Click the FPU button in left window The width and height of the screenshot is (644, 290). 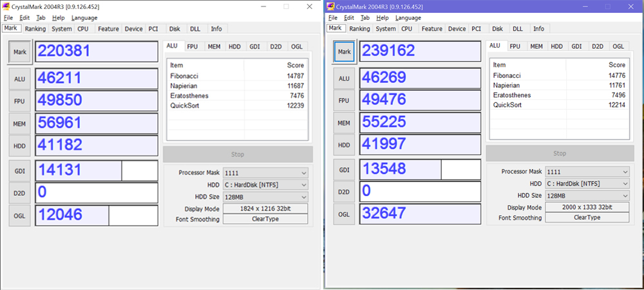click(20, 101)
